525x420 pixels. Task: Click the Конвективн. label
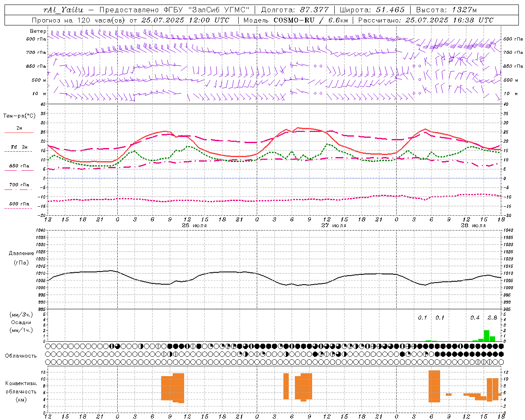21,383
